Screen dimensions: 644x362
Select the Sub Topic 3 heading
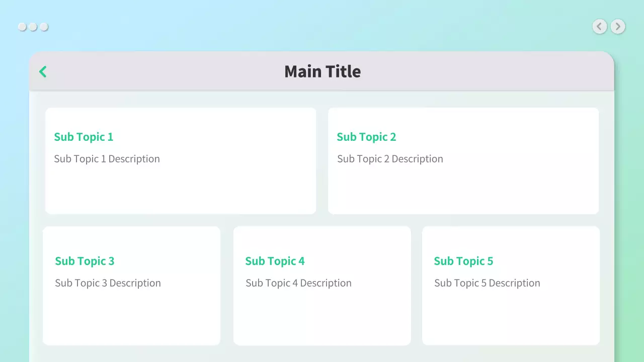[x=85, y=261]
